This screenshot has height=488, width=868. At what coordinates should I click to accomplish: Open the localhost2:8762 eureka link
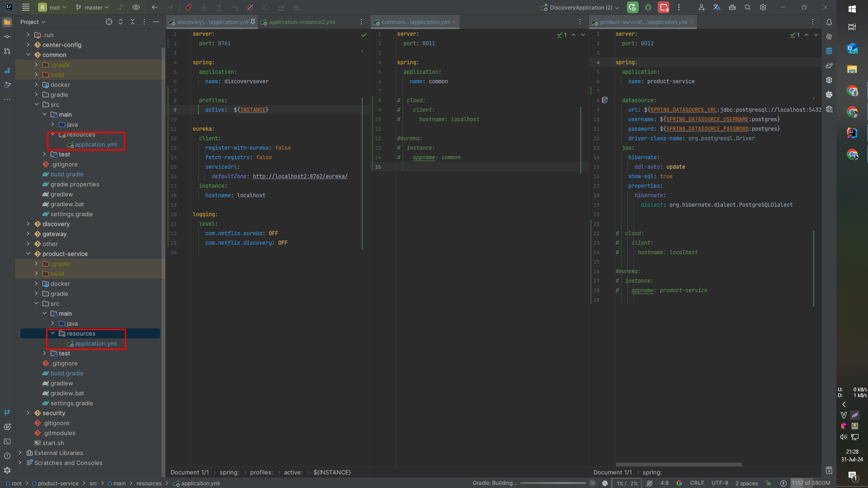(x=300, y=176)
